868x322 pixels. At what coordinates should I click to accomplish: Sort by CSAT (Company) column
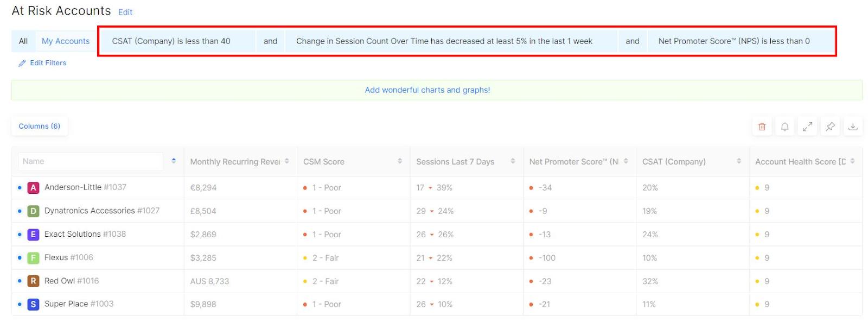pos(738,161)
